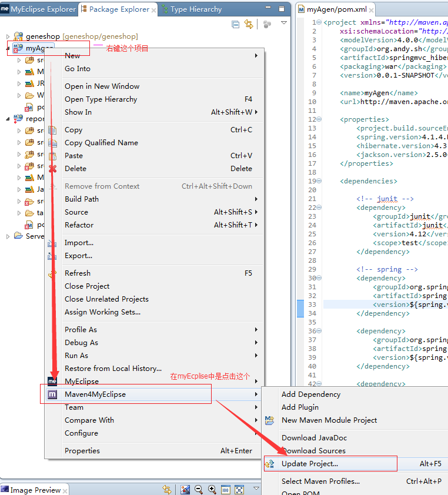
Task: Close the Image Preview tab
Action: [x=65, y=491]
